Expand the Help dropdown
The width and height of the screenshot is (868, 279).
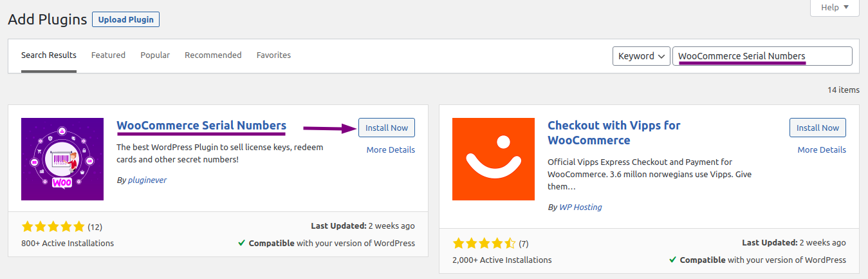pos(835,8)
